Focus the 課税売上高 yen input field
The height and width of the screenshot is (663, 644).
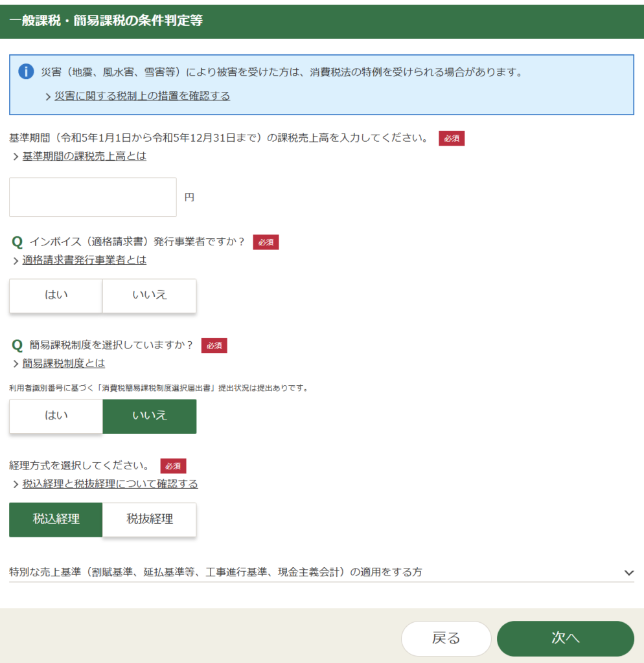click(93, 197)
